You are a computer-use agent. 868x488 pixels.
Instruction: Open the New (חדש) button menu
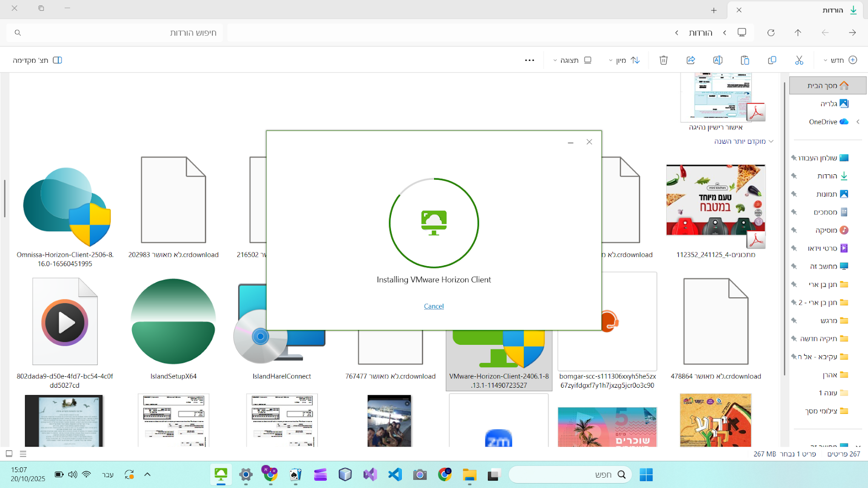(x=840, y=60)
